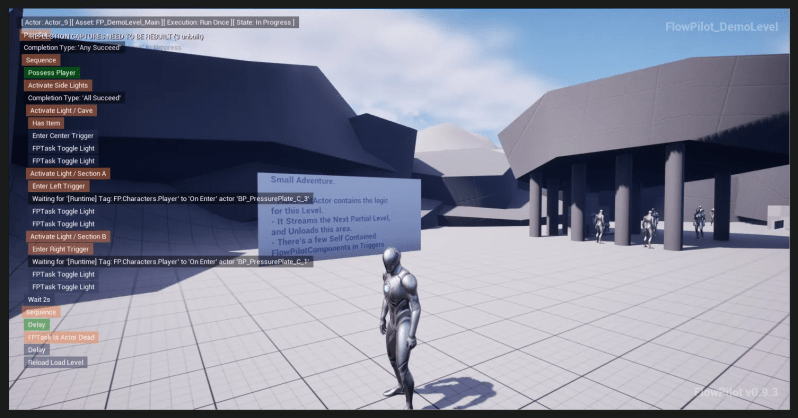The width and height of the screenshot is (798, 418).
Task: Select the 'Wait 2s' task
Action: (x=39, y=299)
